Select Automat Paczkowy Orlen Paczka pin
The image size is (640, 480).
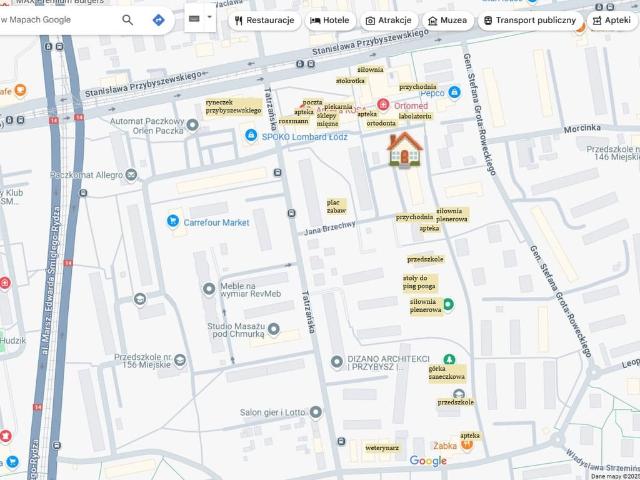pos(192,124)
